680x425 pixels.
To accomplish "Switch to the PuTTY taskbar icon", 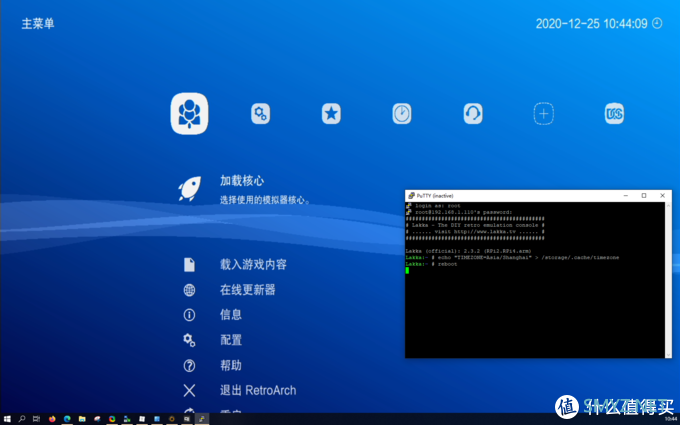I will 202,419.
